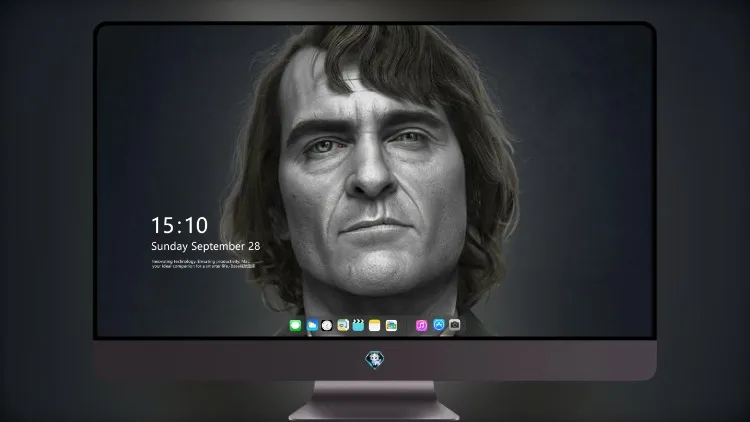Click the two-line quote text under the date

pyautogui.click(x=203, y=264)
